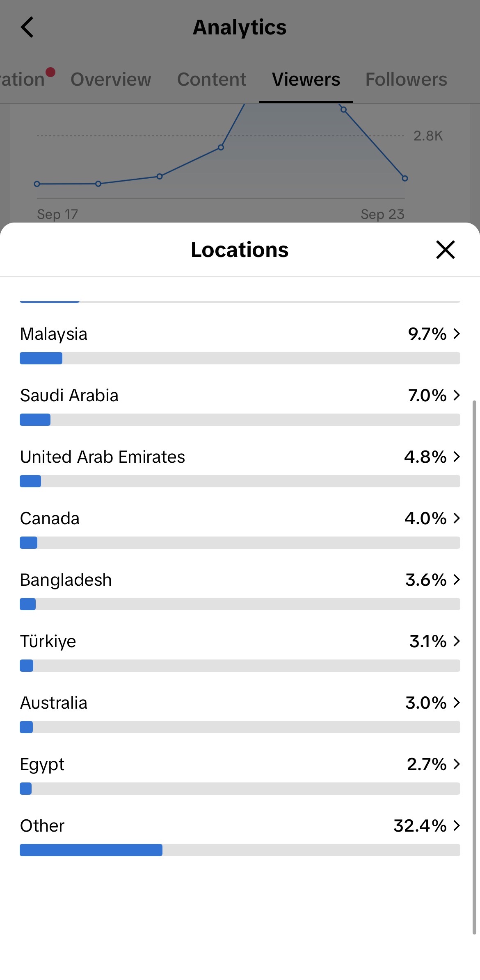
Task: Go back using the left arrow
Action: [x=27, y=27]
